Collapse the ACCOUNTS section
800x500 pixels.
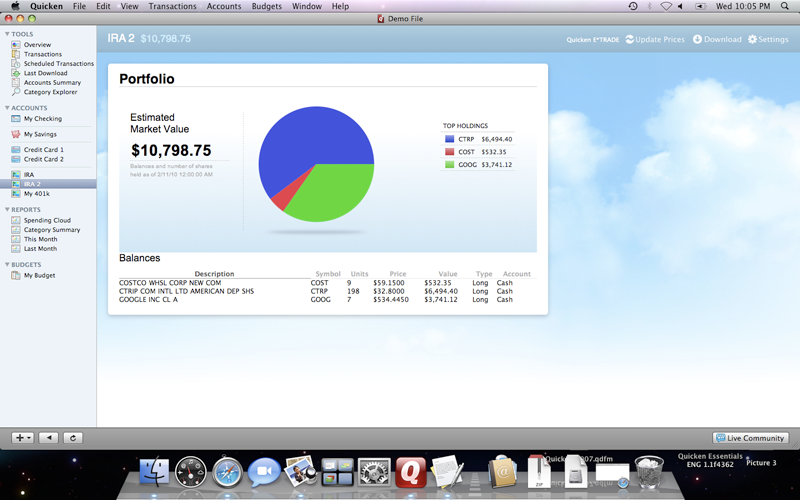click(7, 108)
